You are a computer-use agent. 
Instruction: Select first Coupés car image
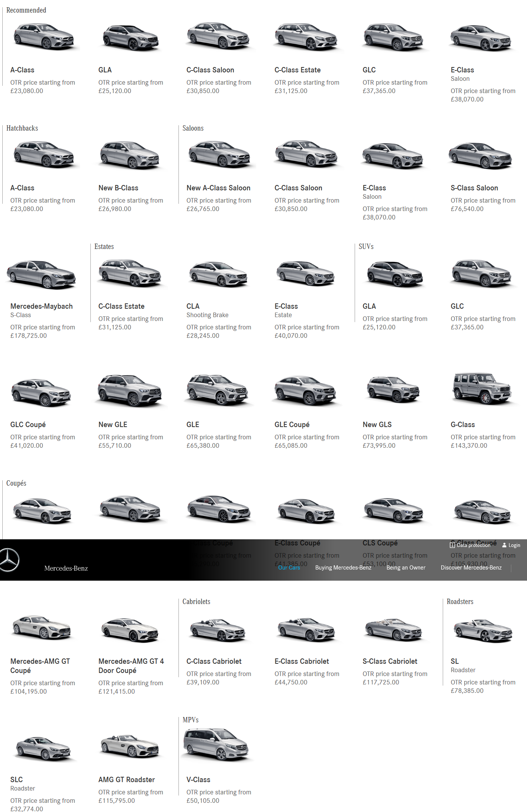point(42,511)
